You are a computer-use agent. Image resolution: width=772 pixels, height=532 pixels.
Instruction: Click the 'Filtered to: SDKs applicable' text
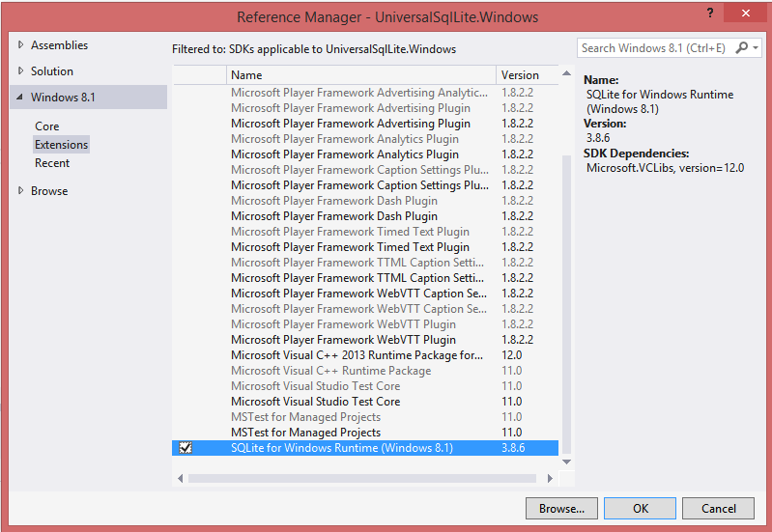(314, 49)
